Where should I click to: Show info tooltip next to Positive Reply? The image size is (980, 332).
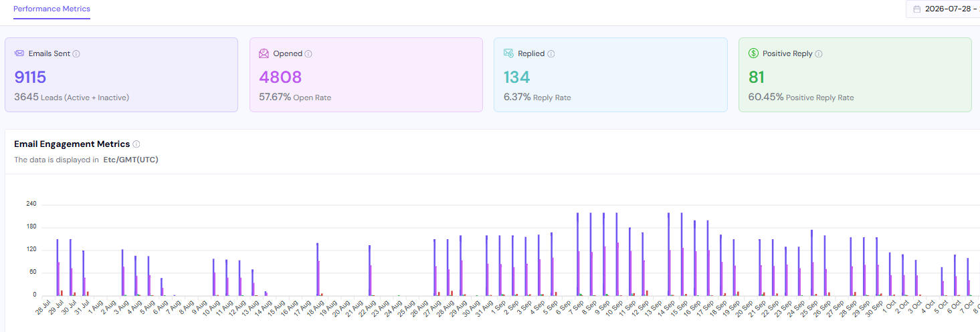[x=819, y=54]
